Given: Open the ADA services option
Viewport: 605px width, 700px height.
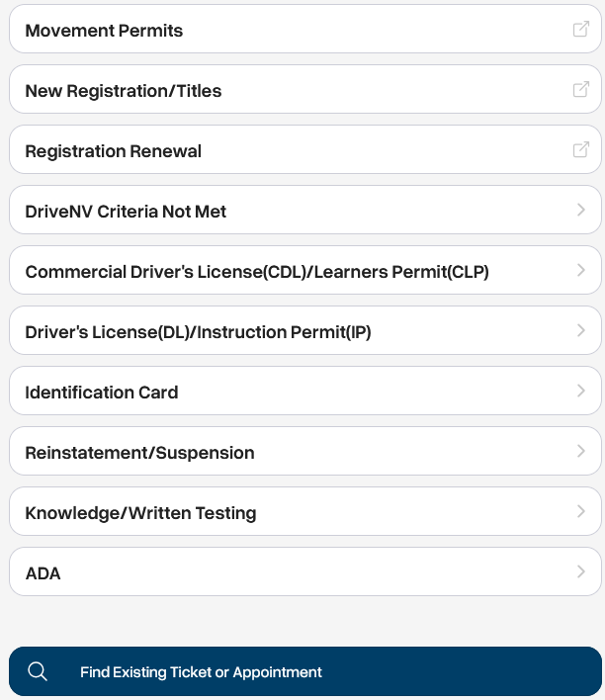Looking at the screenshot, I should tap(43, 573).
